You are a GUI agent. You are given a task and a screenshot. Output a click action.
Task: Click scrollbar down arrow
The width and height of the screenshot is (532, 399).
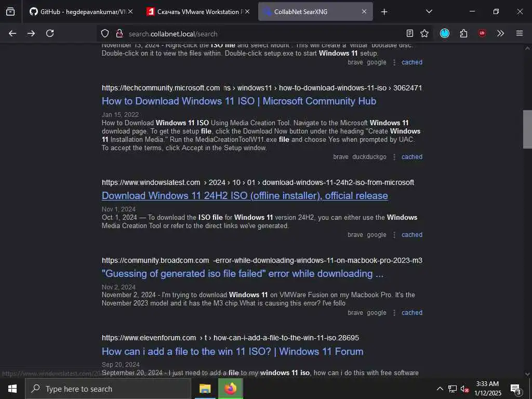(x=527, y=374)
